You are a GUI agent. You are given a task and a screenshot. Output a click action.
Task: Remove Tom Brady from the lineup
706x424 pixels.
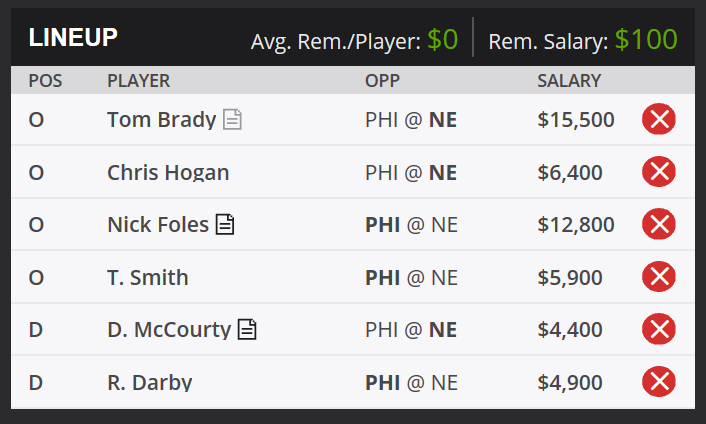coord(659,119)
